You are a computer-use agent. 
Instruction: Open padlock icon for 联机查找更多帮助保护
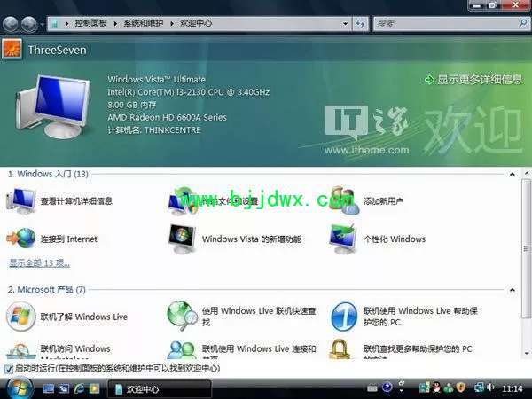pyautogui.click(x=340, y=349)
